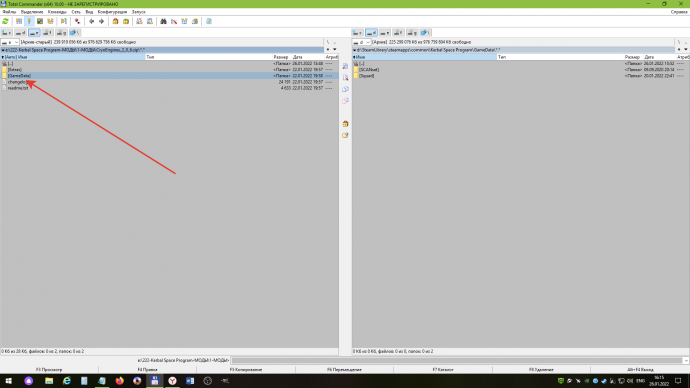690x388 pixels.
Task: Open the Сеть menu
Action: [x=76, y=12]
